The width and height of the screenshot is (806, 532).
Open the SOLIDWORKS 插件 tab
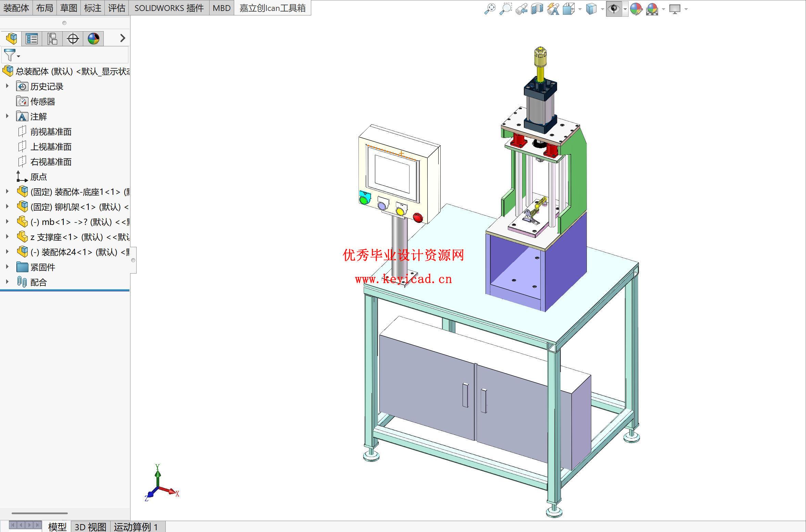(169, 8)
